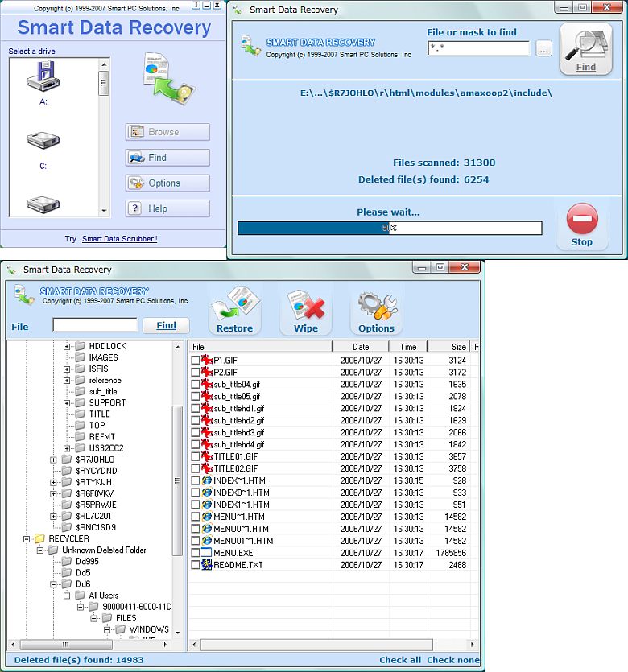
Task: Click the HDDLOCK folder icon
Action: point(81,346)
